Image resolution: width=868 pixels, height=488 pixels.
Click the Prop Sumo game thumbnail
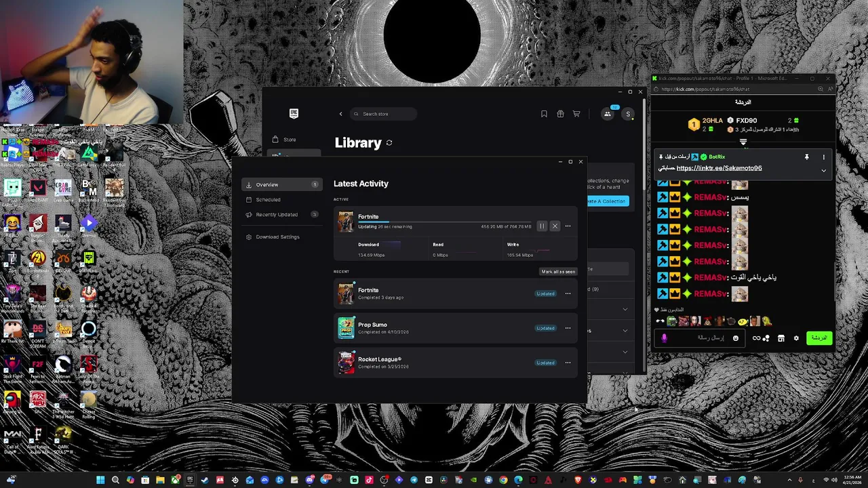(346, 328)
